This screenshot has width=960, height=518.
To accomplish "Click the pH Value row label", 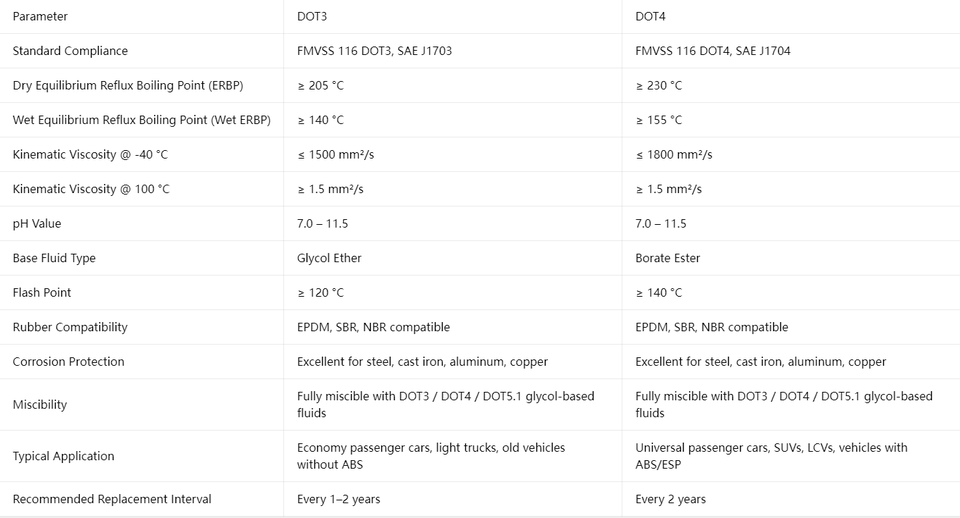I will tap(37, 223).
